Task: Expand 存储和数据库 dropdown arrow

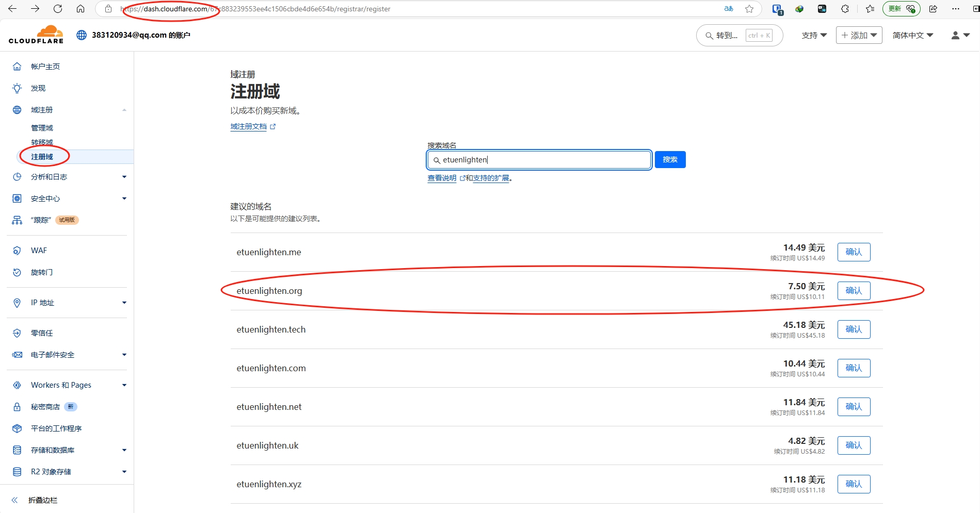Action: (x=124, y=450)
